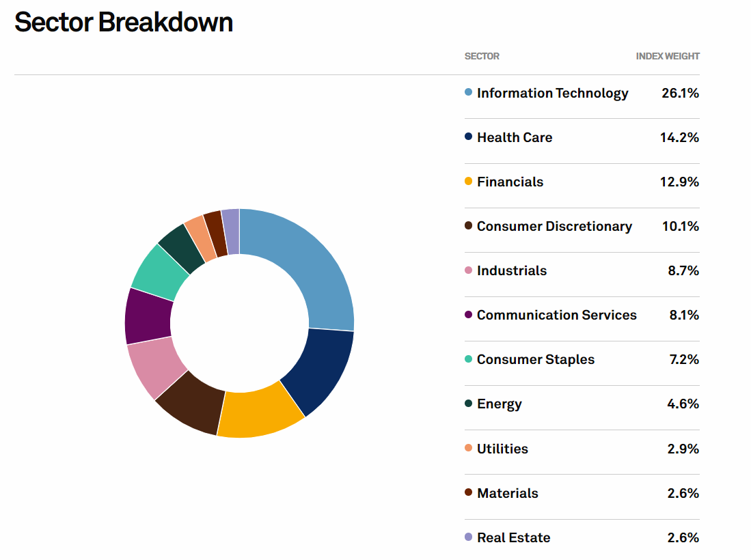751x560 pixels.
Task: Click the Financials legend color dot
Action: point(468,181)
